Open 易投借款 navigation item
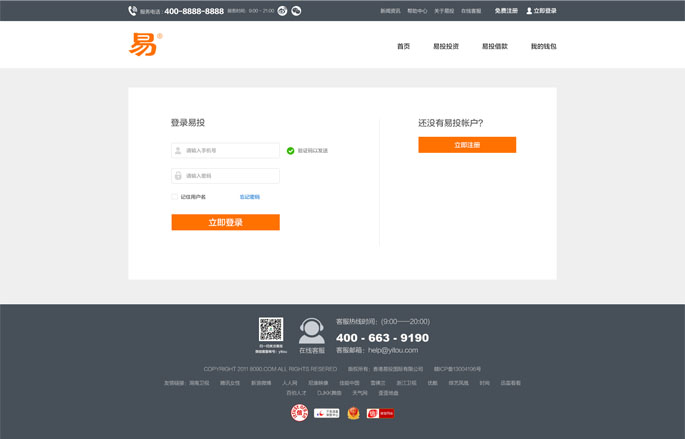Screen dimensions: 685x439 495,46
